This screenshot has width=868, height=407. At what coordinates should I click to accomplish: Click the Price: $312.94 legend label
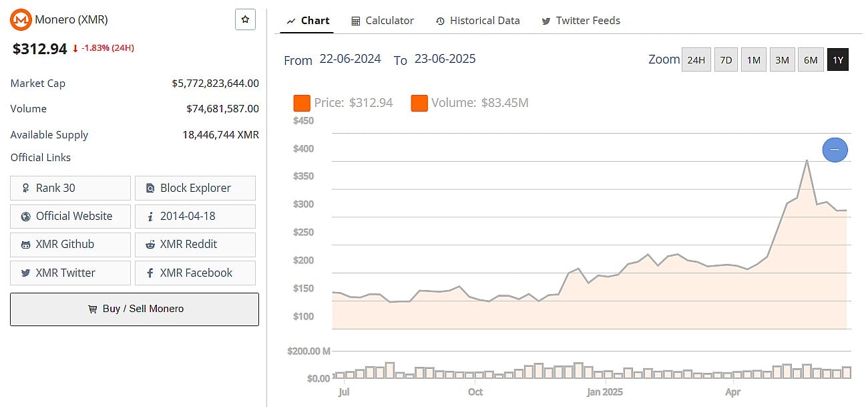[353, 103]
